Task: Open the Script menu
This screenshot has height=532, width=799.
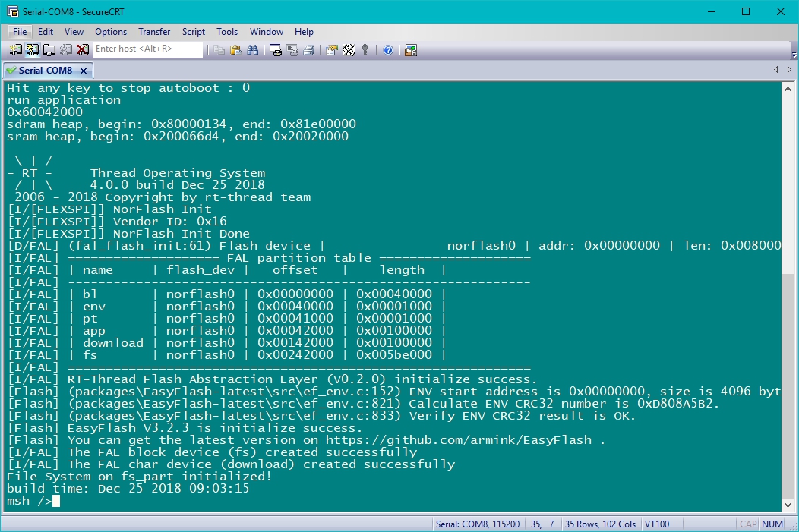Action: 194,32
